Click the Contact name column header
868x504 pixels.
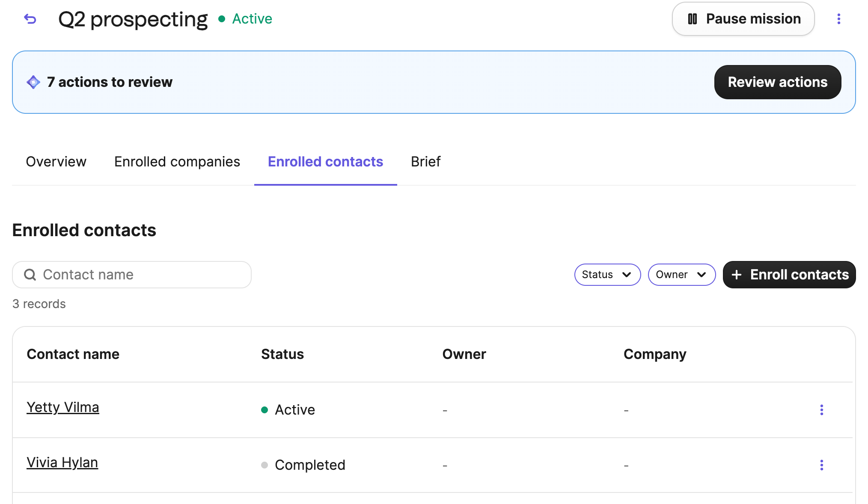[x=73, y=354]
